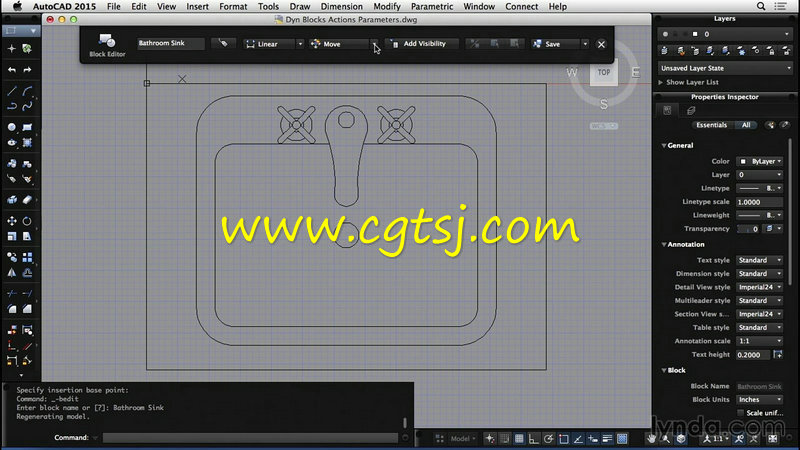This screenshot has width=800, height=450.
Task: Select the Fillet tool
Action: point(12,309)
